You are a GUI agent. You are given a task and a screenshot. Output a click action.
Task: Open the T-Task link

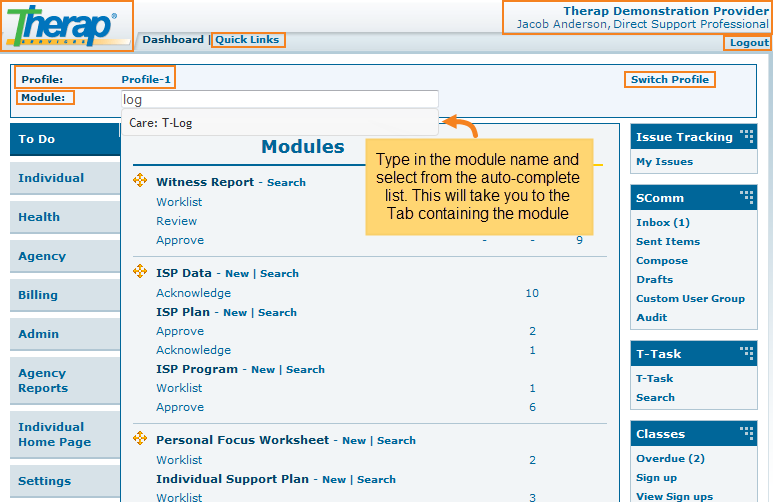[655, 379]
